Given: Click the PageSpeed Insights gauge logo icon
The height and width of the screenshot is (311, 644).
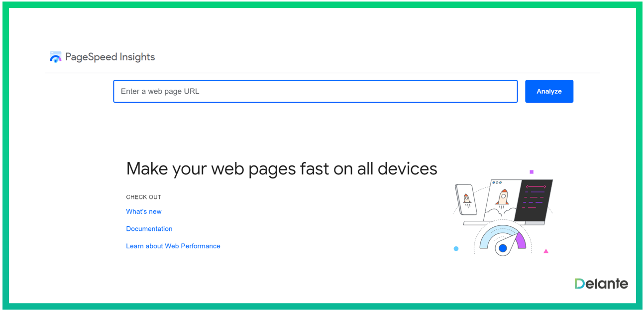Looking at the screenshot, I should 55,57.
